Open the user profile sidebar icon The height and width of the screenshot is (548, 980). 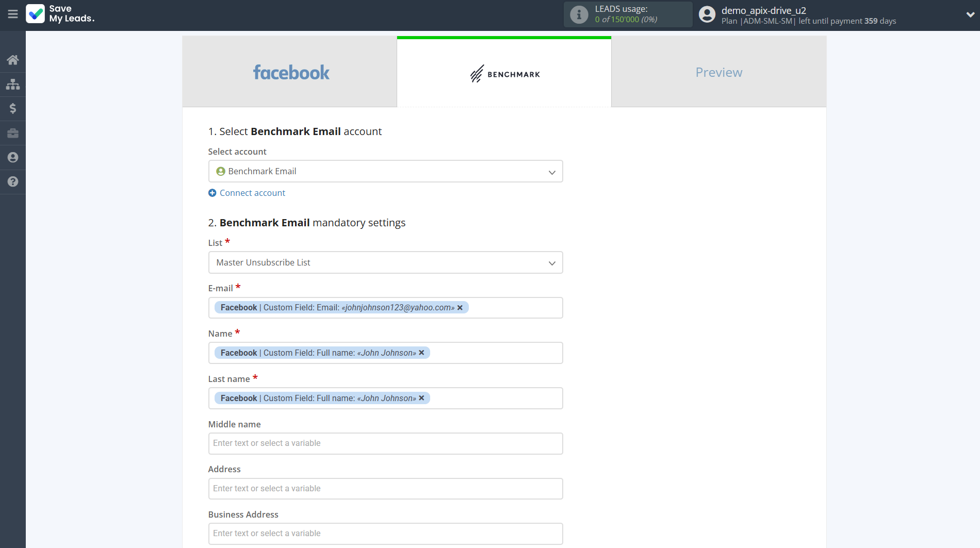point(13,157)
